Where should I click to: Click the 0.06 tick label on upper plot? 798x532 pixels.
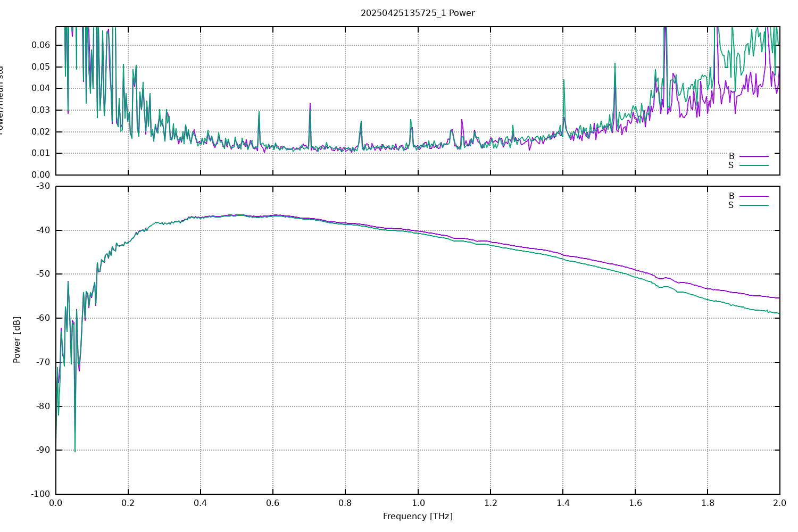(40, 45)
